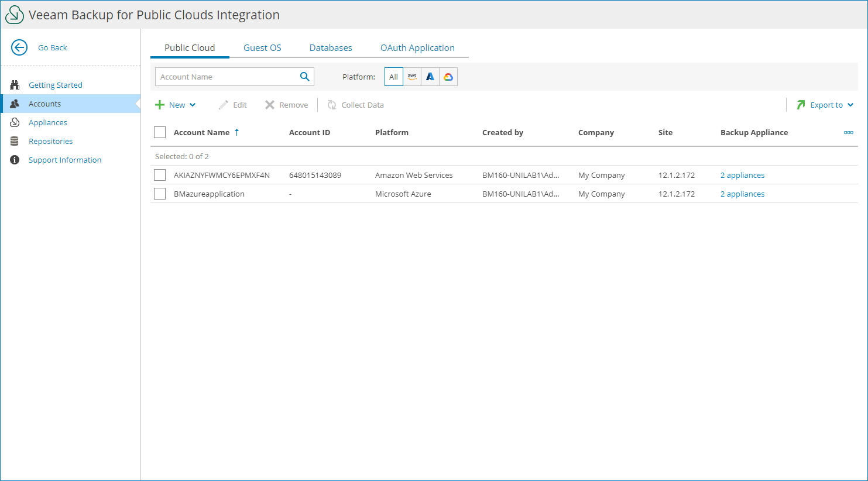Click Created by cell in Amazon row

click(520, 175)
